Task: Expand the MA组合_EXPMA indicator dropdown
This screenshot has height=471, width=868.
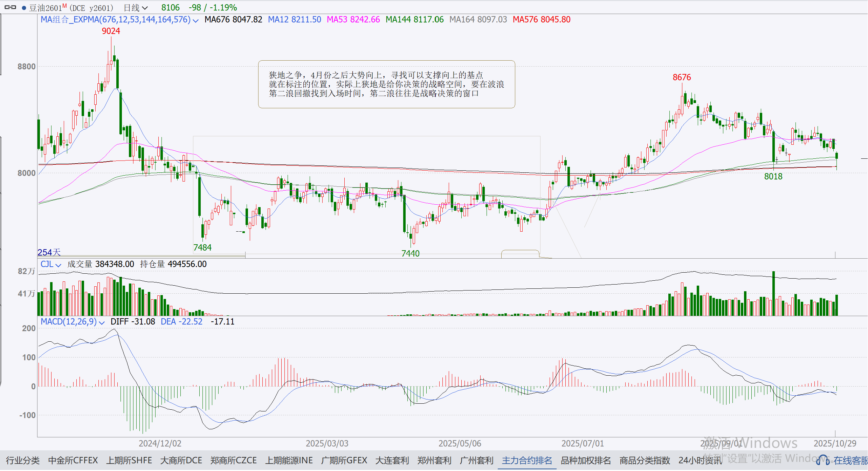Action: pyautogui.click(x=195, y=20)
